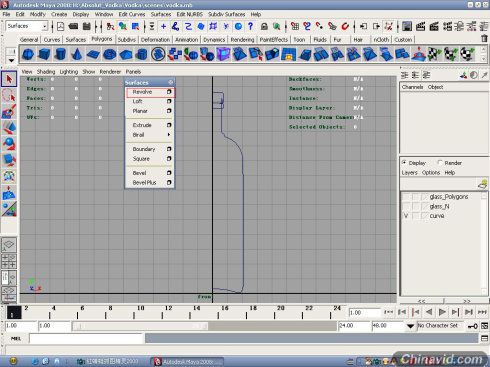
Task: Choose Planar from Surfaces menu
Action: pyautogui.click(x=140, y=111)
